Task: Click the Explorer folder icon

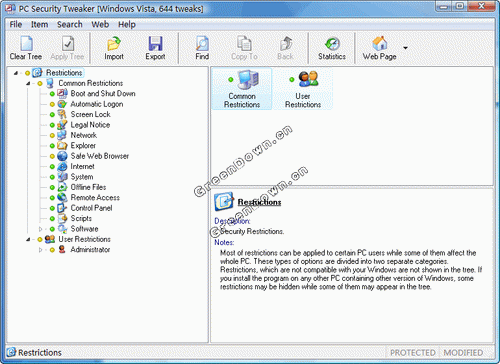Action: (62, 145)
